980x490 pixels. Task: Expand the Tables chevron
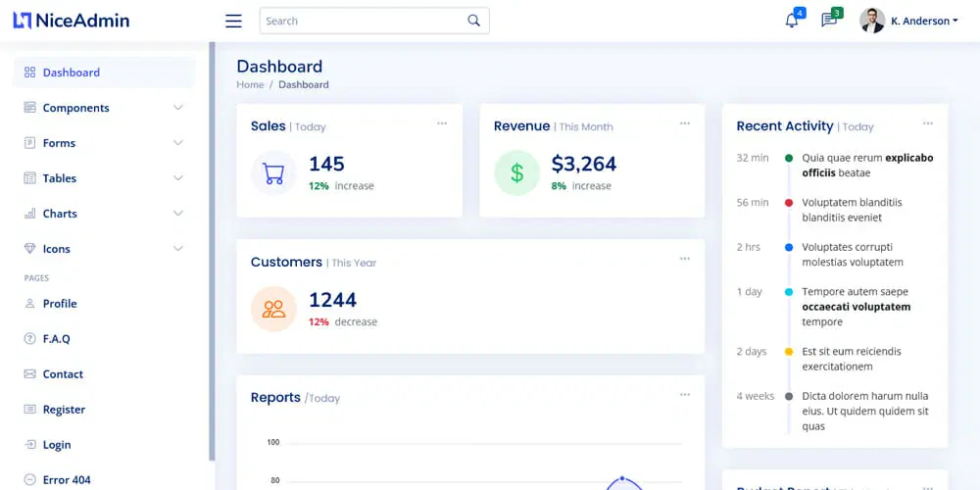click(178, 178)
